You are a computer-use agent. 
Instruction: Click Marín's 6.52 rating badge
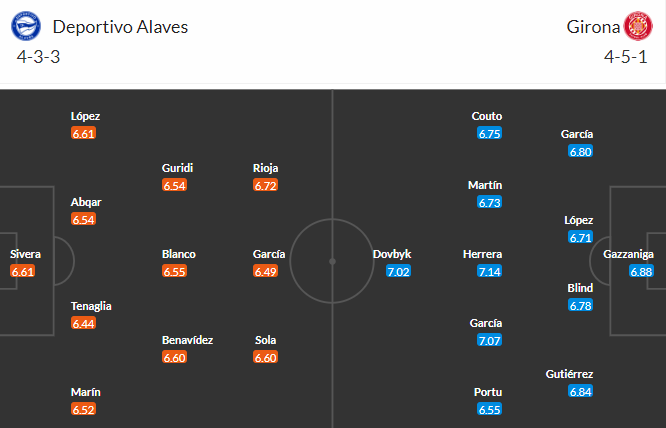click(x=84, y=409)
